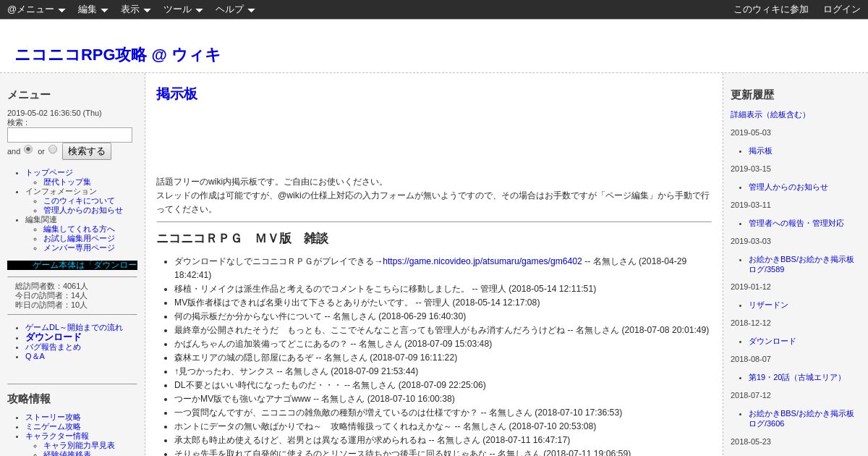
Task: Click the 総訪問者数：4061人 counter text
Action: tap(51, 286)
